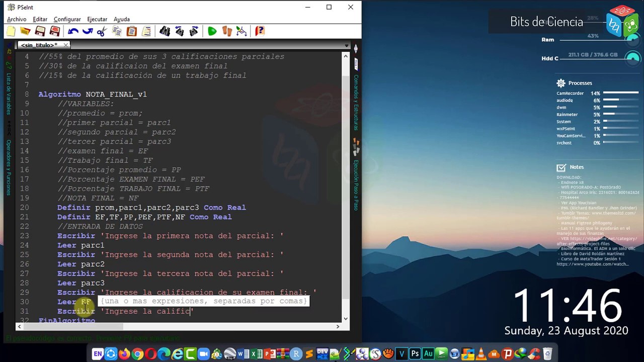Undo the last edit

click(73, 31)
